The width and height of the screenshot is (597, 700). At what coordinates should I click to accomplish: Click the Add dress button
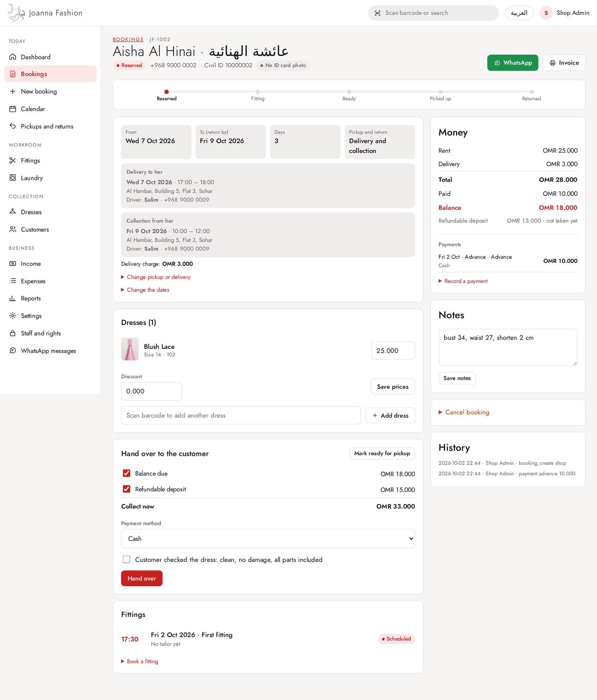coord(390,415)
